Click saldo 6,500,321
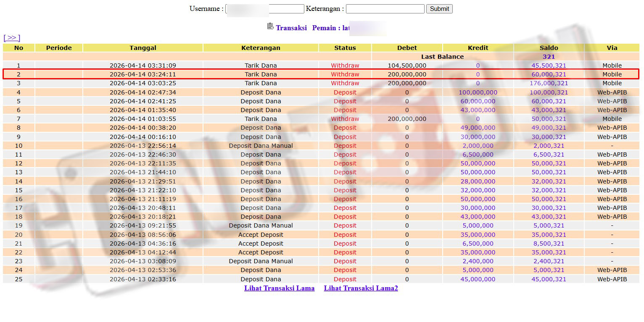 [x=549, y=154]
